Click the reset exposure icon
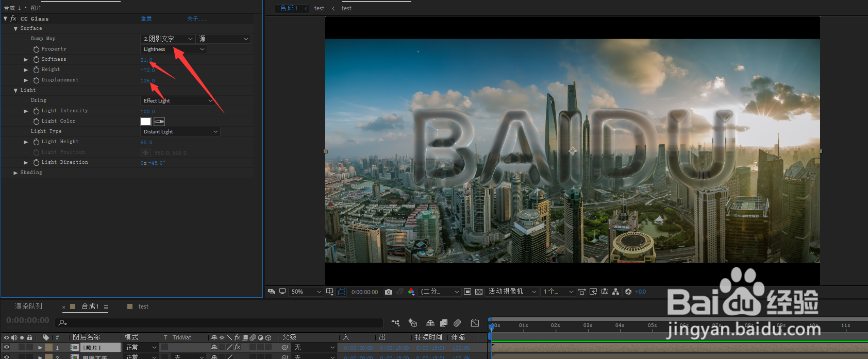868x359 pixels. pyautogui.click(x=628, y=292)
